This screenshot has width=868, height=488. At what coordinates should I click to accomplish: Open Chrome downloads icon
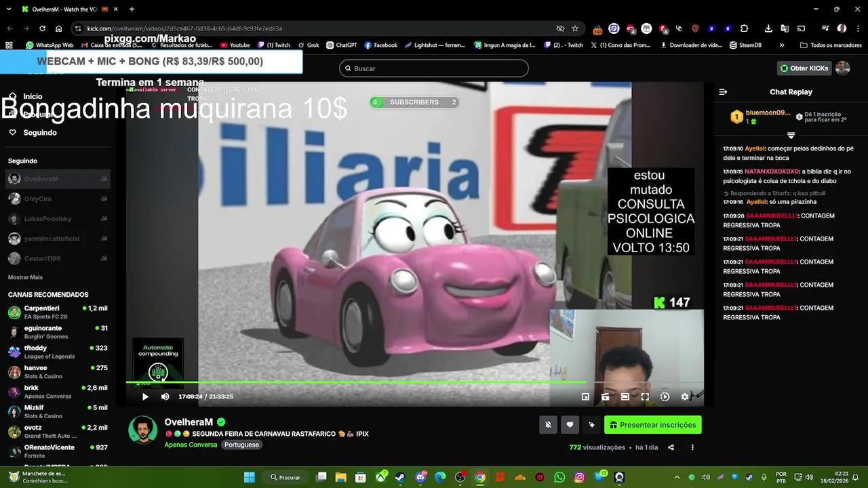768,28
